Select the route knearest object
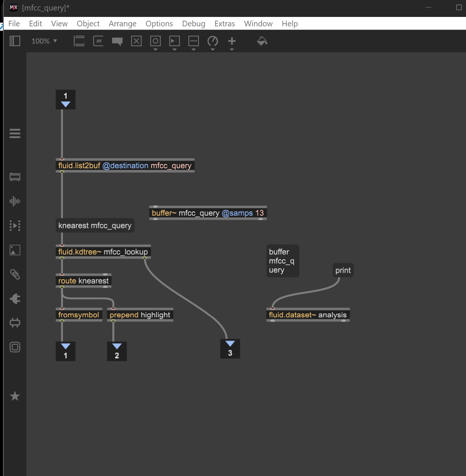The height and width of the screenshot is (476, 466). tap(83, 281)
